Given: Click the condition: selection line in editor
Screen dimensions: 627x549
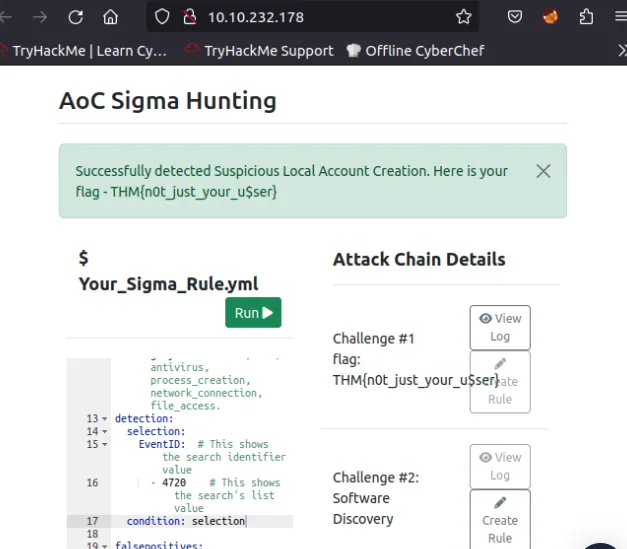Looking at the screenshot, I should 186,521.
